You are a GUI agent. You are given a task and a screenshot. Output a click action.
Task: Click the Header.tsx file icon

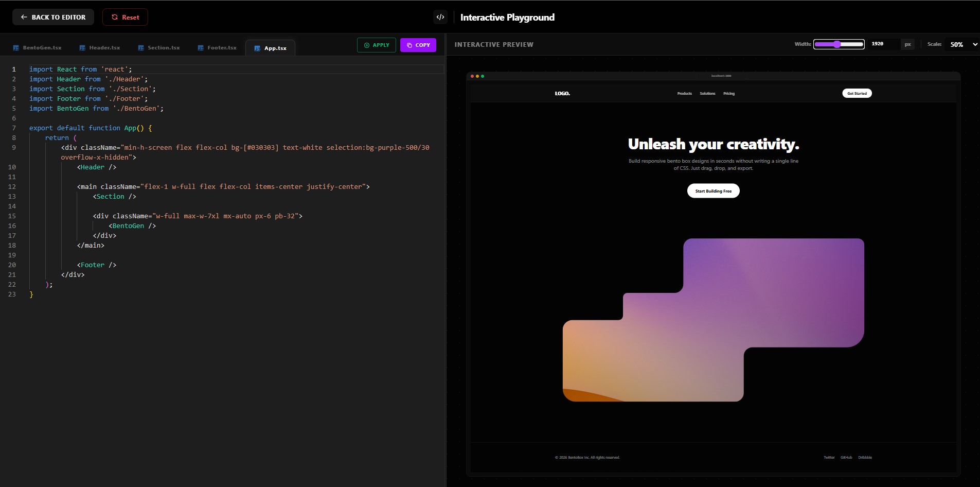[82, 48]
